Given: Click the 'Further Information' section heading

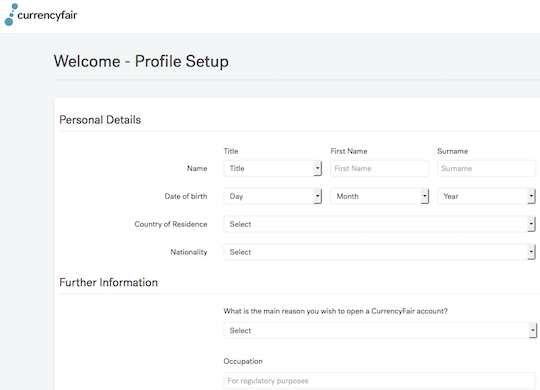Looking at the screenshot, I should [x=108, y=283].
